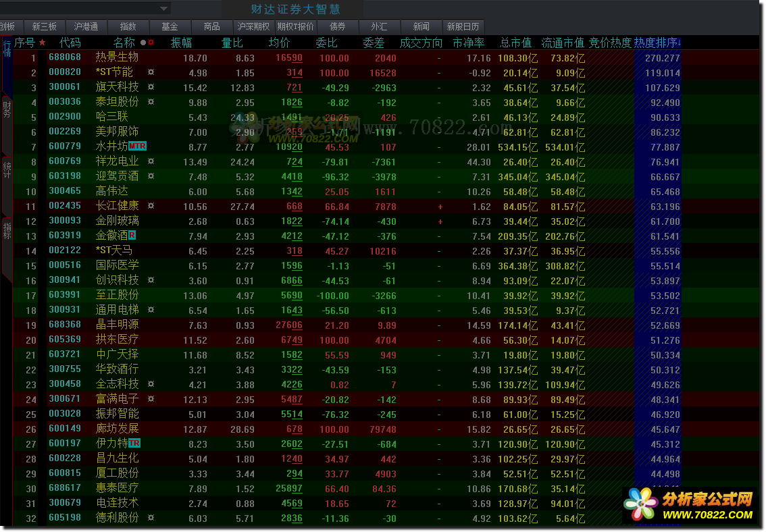Sort by 热度排序 column header
Image resolution: width=766 pixels, height=532 pixels.
(657, 43)
